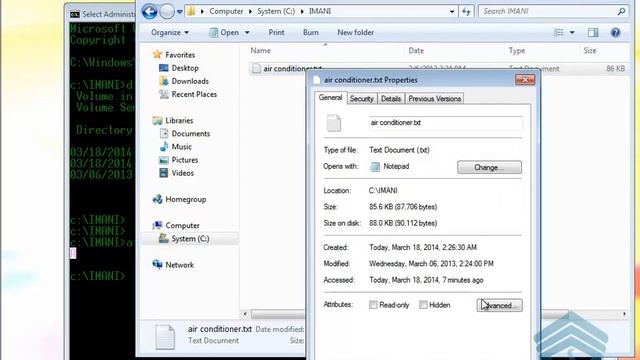Select System (C:) drive in navigation pane
Image resolution: width=640 pixels, height=360 pixels.
coord(190,239)
